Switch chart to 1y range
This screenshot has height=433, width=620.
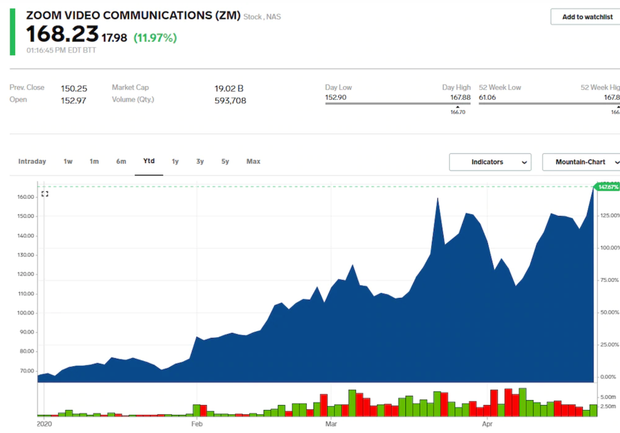[x=175, y=161]
